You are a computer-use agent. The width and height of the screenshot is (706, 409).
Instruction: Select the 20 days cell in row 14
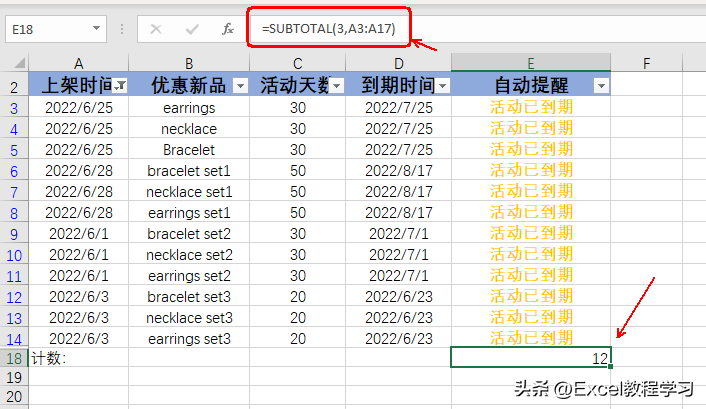[298, 338]
